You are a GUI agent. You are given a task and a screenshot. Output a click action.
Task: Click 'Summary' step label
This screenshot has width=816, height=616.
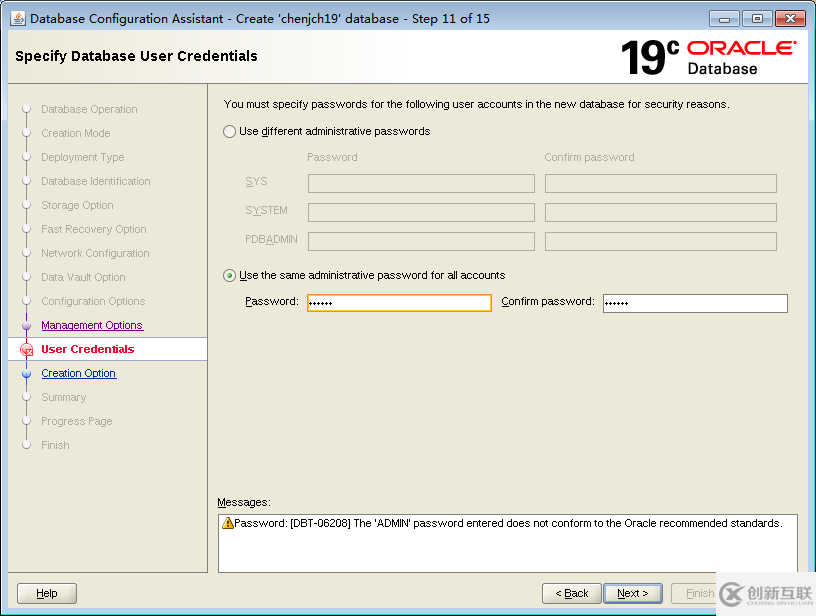[63, 397]
